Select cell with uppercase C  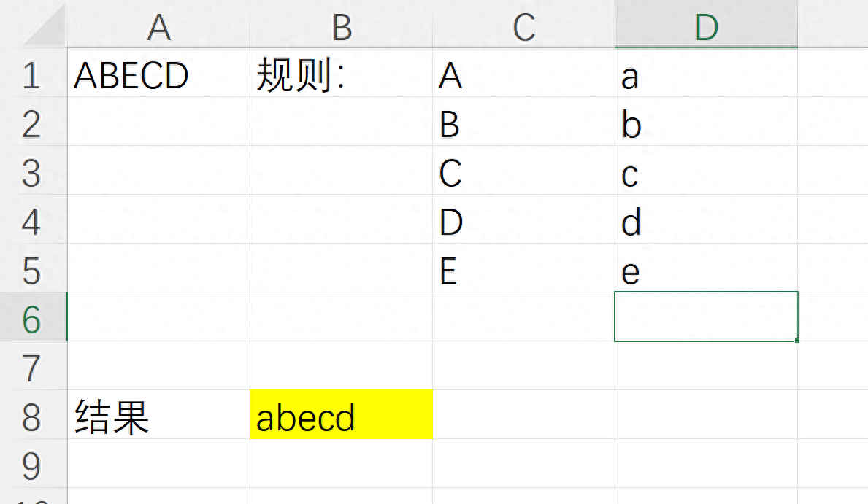(523, 171)
